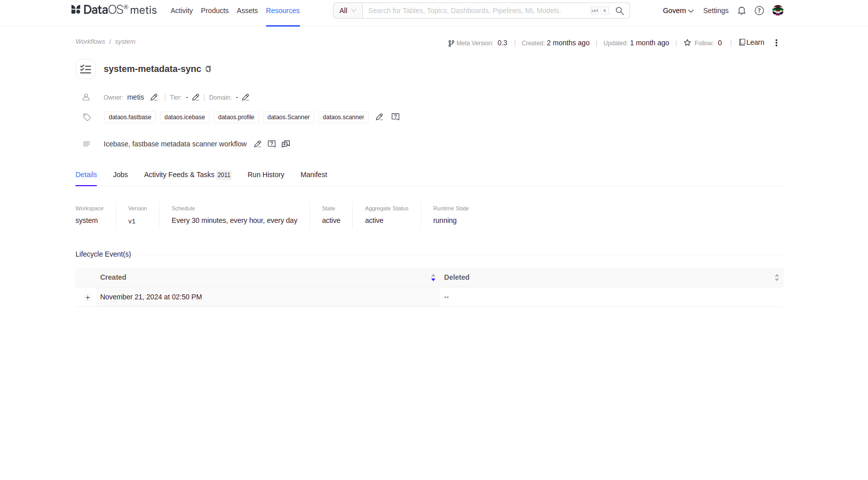Viewport: 868px width, 480px height.
Task: Switch to the Manifest tab
Action: tap(314, 175)
